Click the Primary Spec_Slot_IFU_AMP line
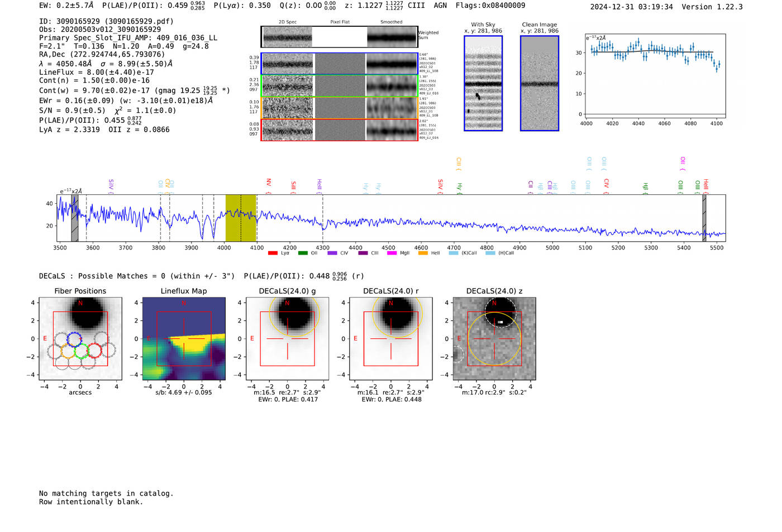The height and width of the screenshot is (532, 782). point(128,37)
